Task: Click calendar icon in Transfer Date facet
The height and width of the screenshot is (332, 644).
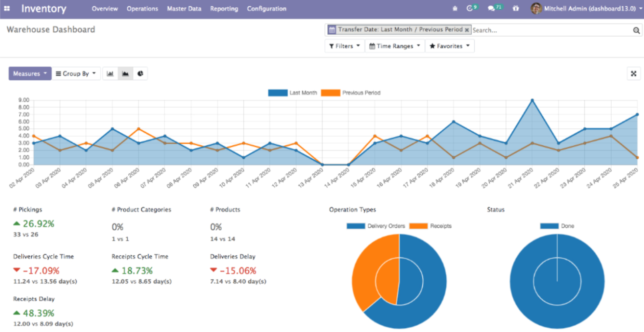Action: coord(332,29)
